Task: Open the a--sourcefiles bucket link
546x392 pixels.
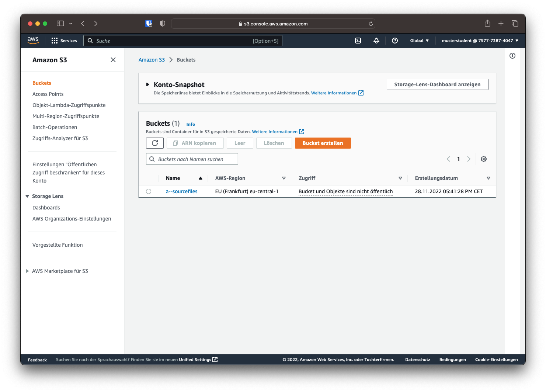Action: 182,191
